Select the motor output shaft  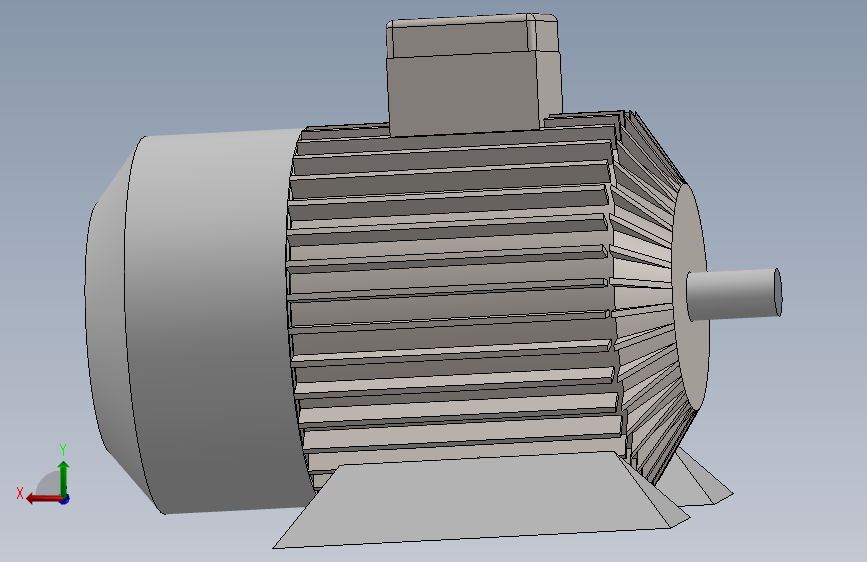tap(734, 294)
